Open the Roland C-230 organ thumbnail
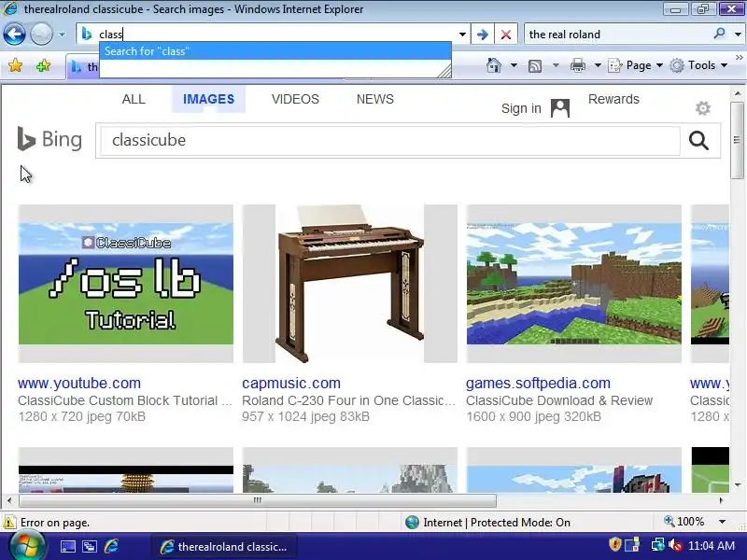 pyautogui.click(x=349, y=284)
